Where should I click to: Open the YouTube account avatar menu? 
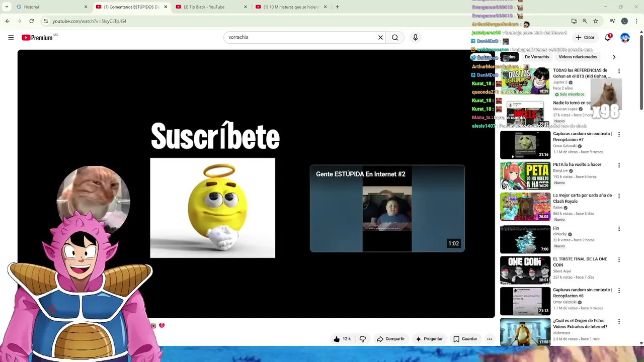[625, 37]
